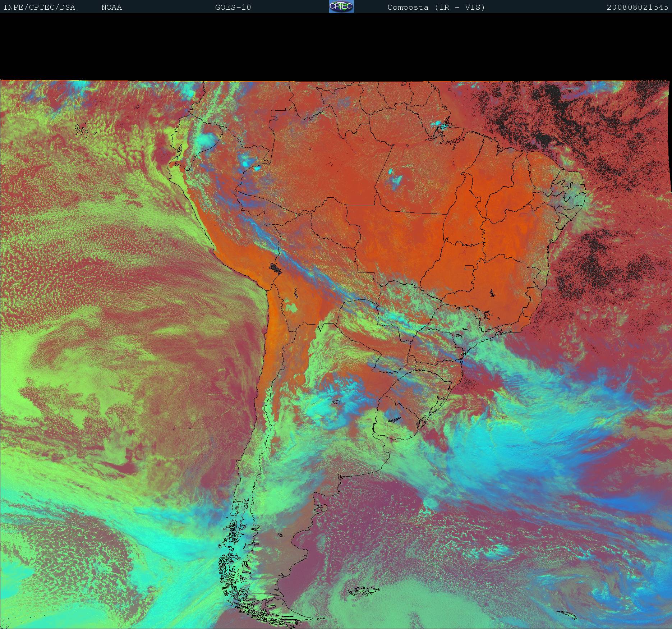This screenshot has height=629, width=672.
Task: Click the CPTEC logo in the header
Action: pyautogui.click(x=341, y=6)
